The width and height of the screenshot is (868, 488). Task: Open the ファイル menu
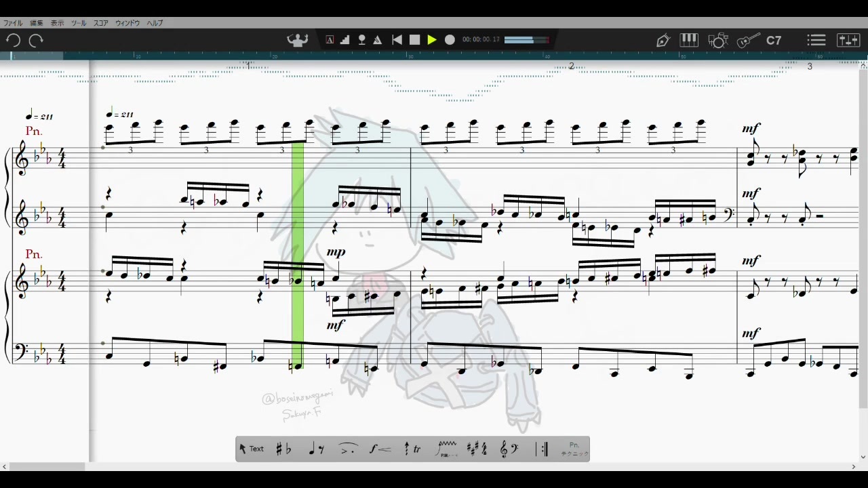pos(13,23)
